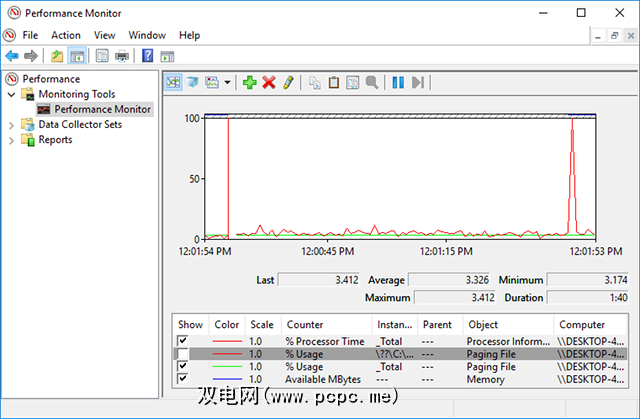Image resolution: width=640 pixels, height=419 pixels.
Task: Open the Change graph type dropdown arrow
Action: pos(228,82)
